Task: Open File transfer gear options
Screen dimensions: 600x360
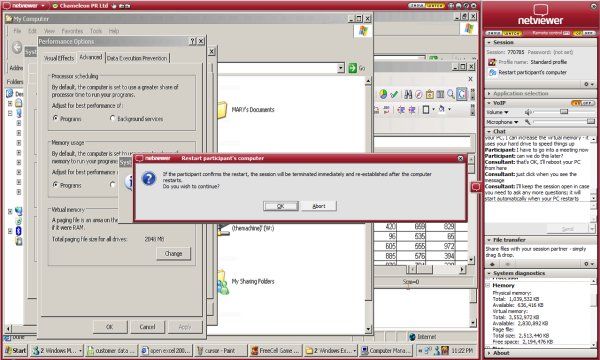Action: (589, 264)
